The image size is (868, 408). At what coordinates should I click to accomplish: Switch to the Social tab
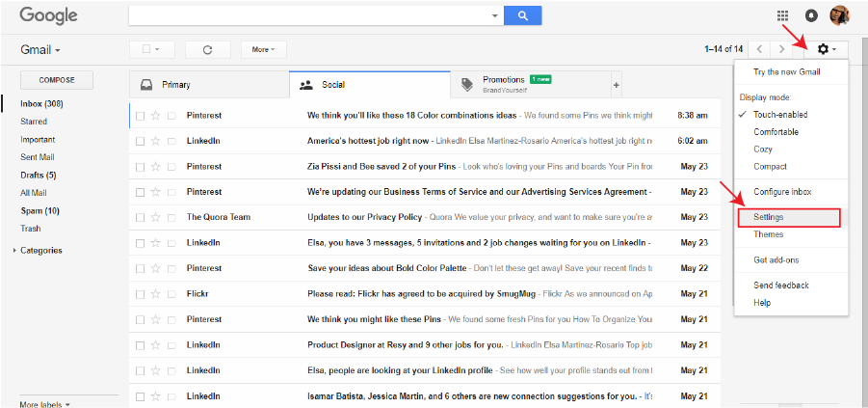369,85
